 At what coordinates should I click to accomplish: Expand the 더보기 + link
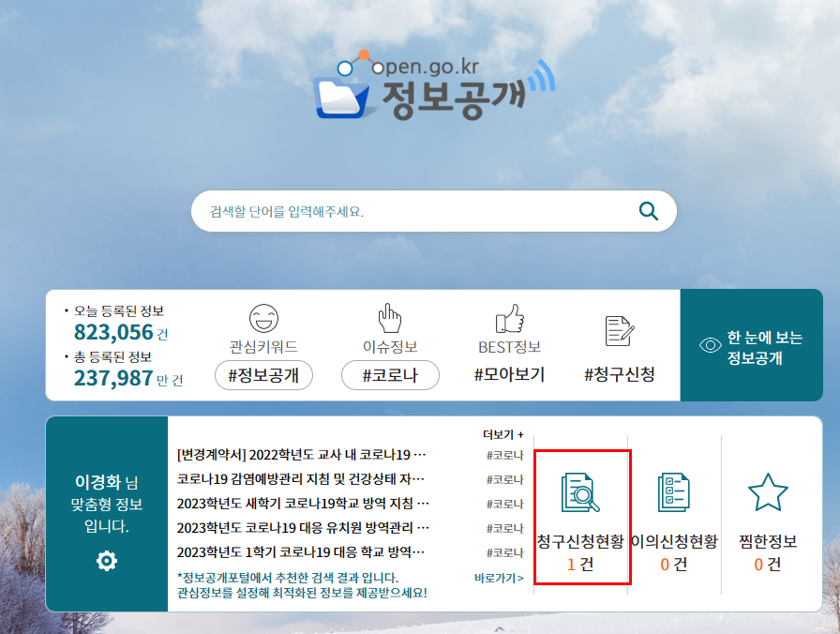point(503,434)
